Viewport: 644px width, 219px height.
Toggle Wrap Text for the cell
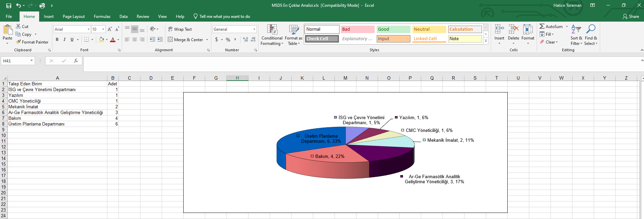(180, 29)
